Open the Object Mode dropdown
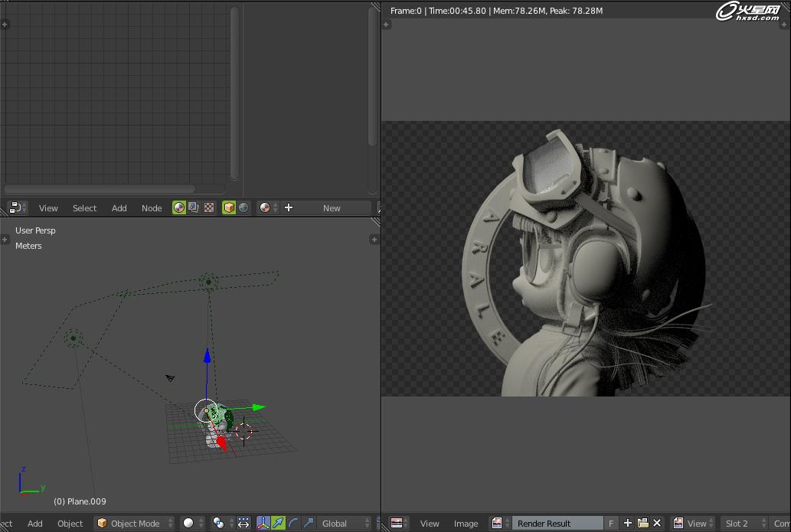This screenshot has width=791, height=532. click(x=135, y=524)
